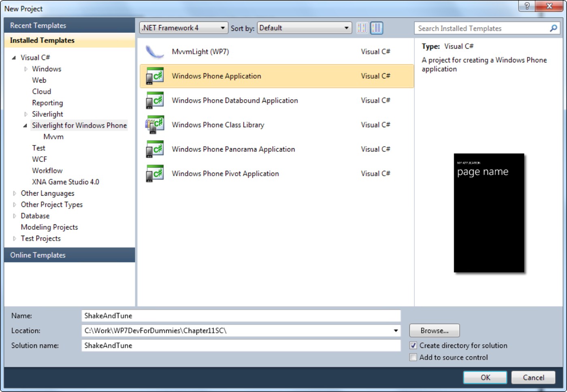Switch to small icons view

(x=362, y=28)
